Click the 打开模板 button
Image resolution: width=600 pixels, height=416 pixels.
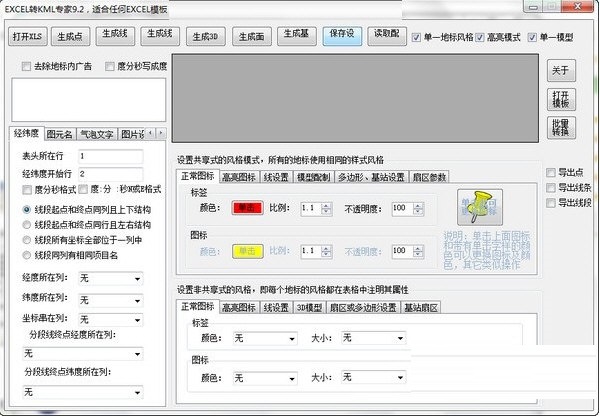[x=561, y=99]
